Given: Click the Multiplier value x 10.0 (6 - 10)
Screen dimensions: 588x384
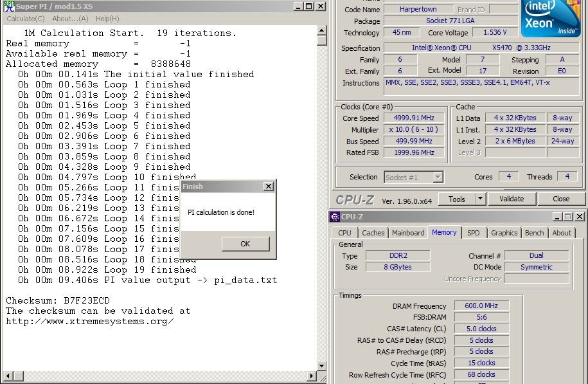Looking at the screenshot, I should [x=414, y=129].
